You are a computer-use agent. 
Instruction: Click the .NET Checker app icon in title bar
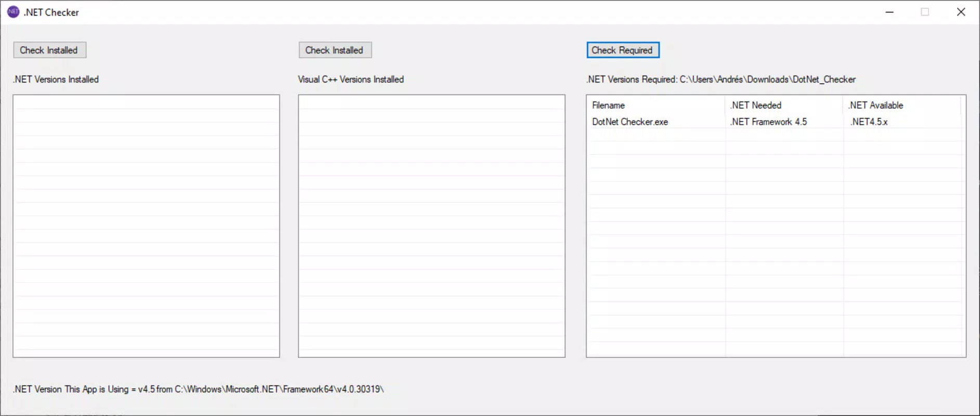point(13,12)
